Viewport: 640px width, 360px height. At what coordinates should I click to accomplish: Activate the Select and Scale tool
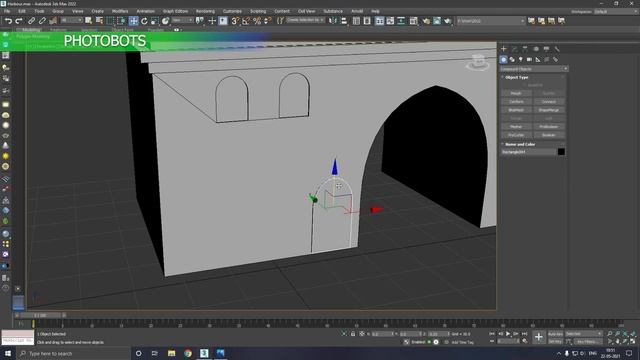(155, 21)
